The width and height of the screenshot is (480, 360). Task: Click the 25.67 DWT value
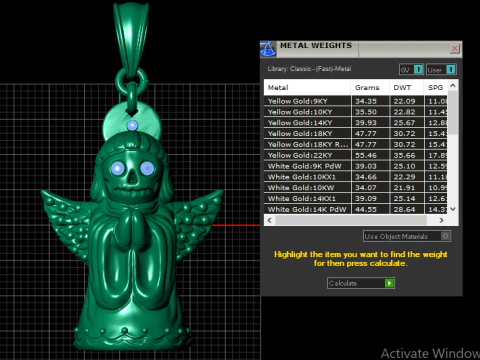point(404,123)
